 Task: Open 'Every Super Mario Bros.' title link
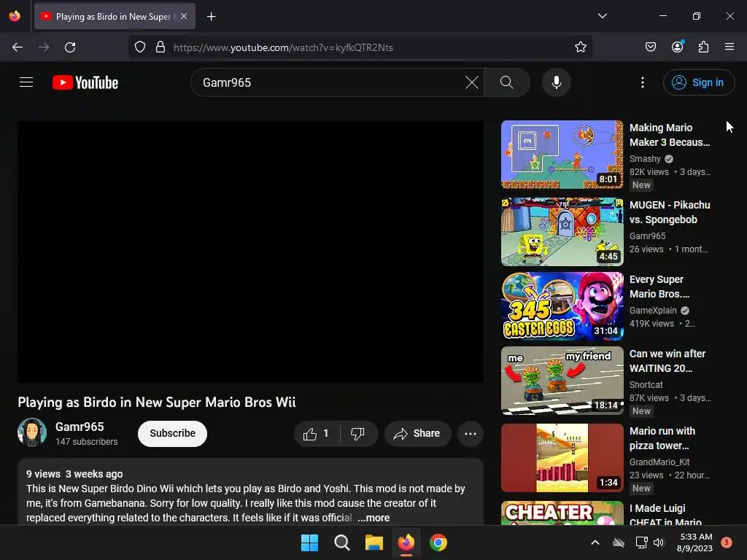click(659, 287)
